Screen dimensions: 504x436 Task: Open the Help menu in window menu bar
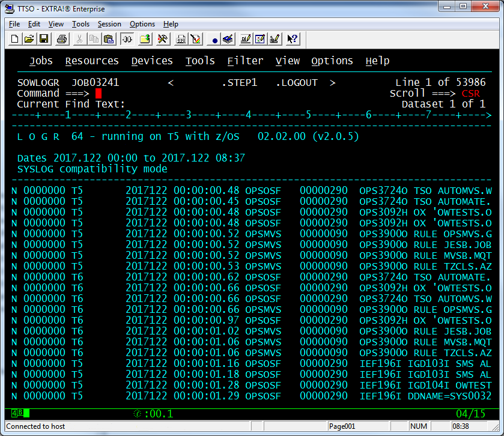171,24
